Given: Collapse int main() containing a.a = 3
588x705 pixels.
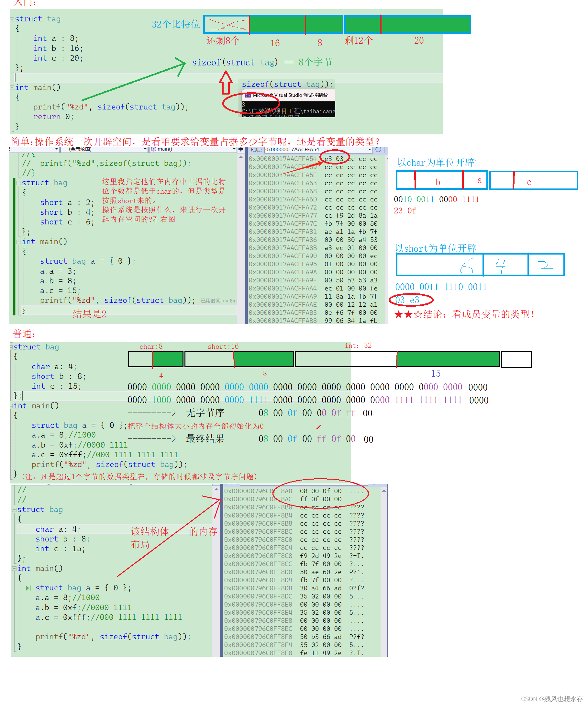Looking at the screenshot, I should pyautogui.click(x=19, y=242).
